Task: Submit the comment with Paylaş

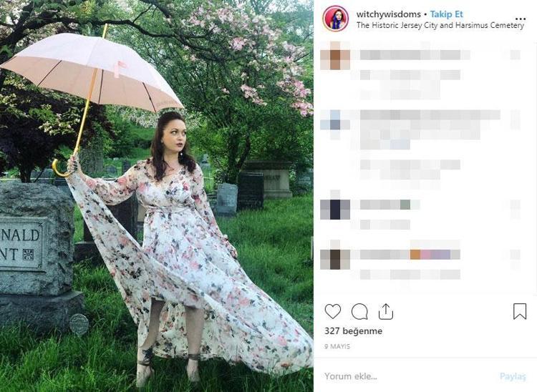Action: 513,376
